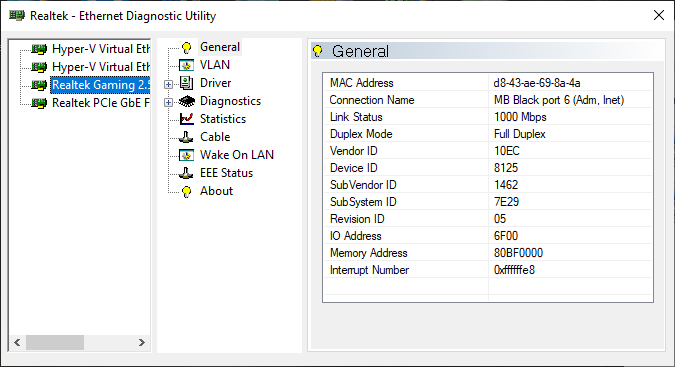Viewport: 675px width, 367px height.
Task: Click the Realtek PCIe GbE adapter card icon
Action: [x=39, y=103]
